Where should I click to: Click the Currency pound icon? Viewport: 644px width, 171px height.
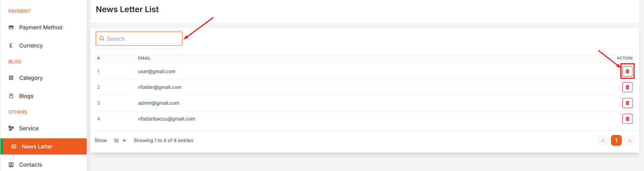(11, 45)
